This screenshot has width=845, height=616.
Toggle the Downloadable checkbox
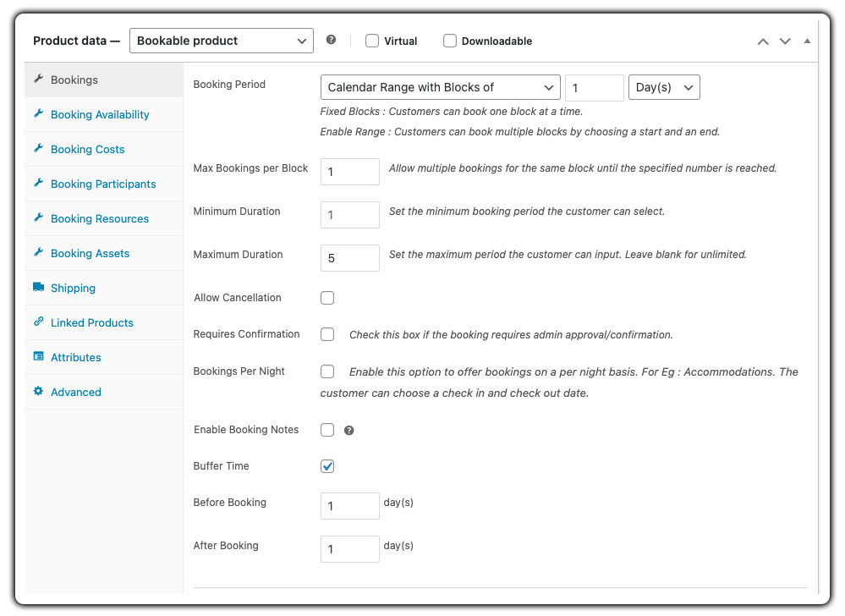(449, 41)
